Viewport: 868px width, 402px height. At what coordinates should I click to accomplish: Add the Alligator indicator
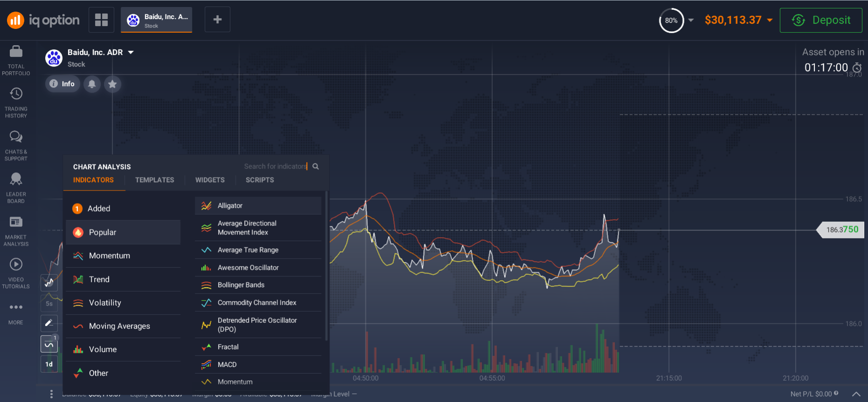pyautogui.click(x=258, y=206)
